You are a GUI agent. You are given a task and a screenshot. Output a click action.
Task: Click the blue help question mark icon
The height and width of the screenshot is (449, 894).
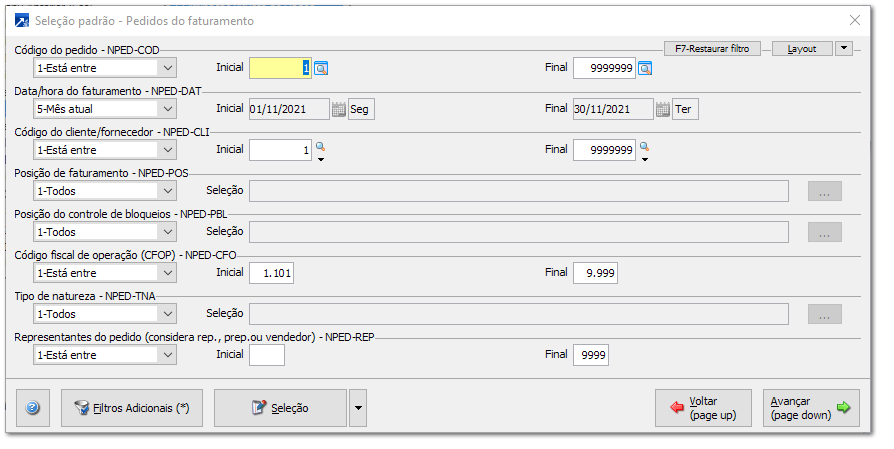point(32,408)
